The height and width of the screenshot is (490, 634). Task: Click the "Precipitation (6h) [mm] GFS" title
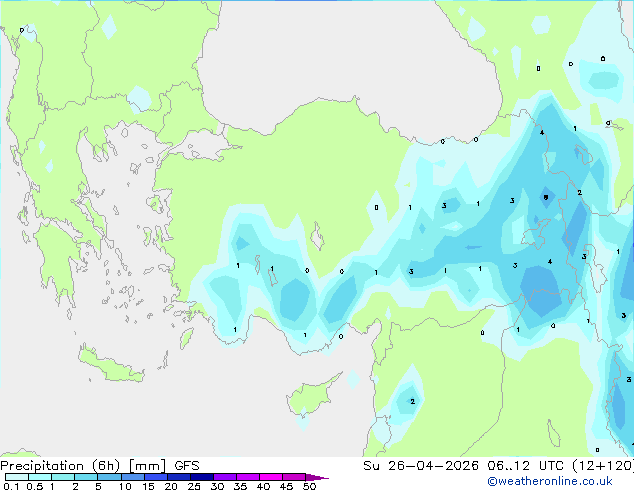tap(99, 466)
